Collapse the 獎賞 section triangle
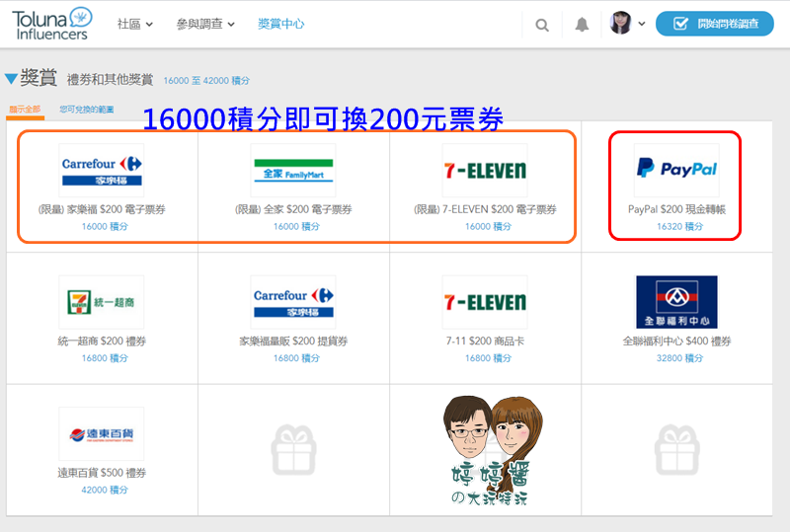Image resolution: width=790 pixels, height=532 pixels. (x=11, y=79)
